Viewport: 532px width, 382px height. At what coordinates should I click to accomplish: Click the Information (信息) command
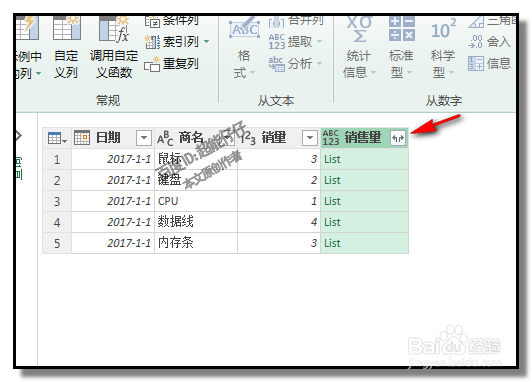pos(489,63)
